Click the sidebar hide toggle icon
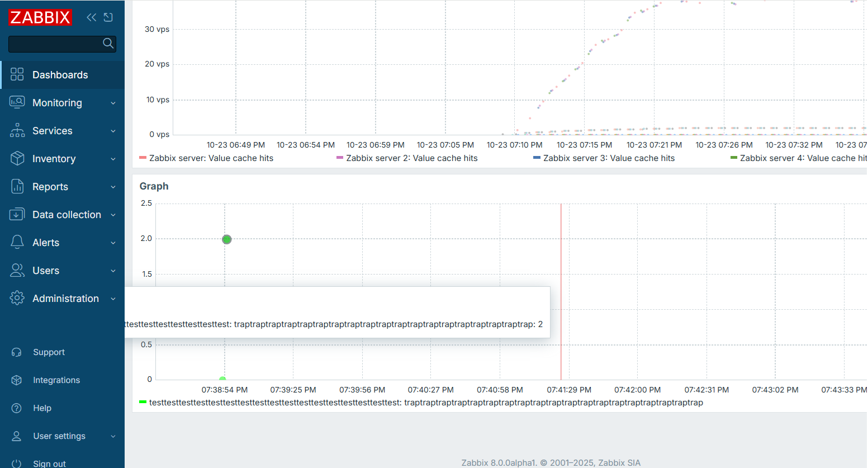The height and width of the screenshot is (468, 868). tap(108, 17)
